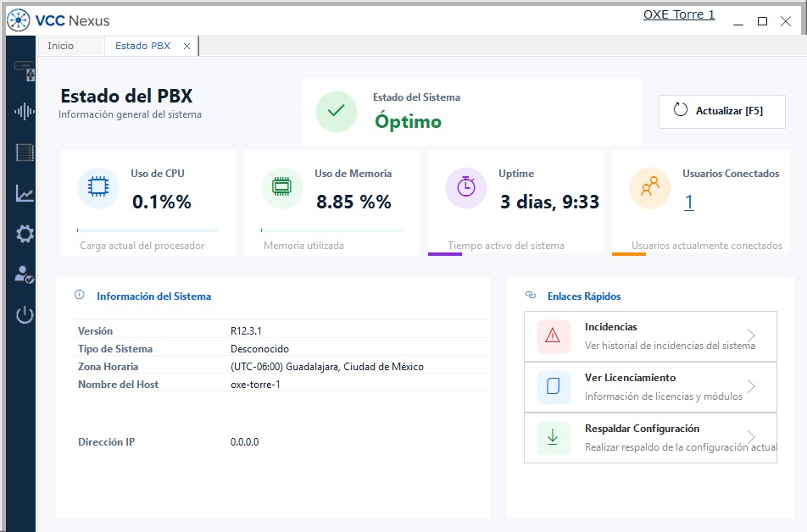Click the green download backup icon

(553, 437)
